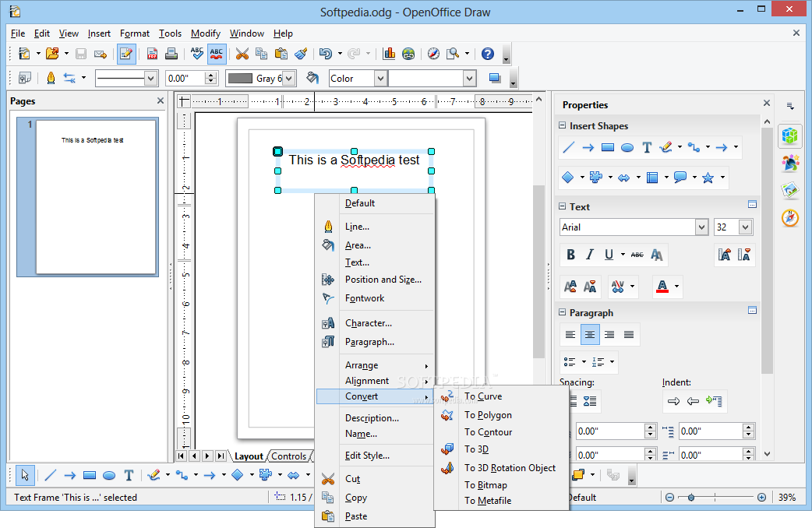The height and width of the screenshot is (528, 812).
Task: Click the Cut scissors icon in toolbar
Action: pos(242,54)
